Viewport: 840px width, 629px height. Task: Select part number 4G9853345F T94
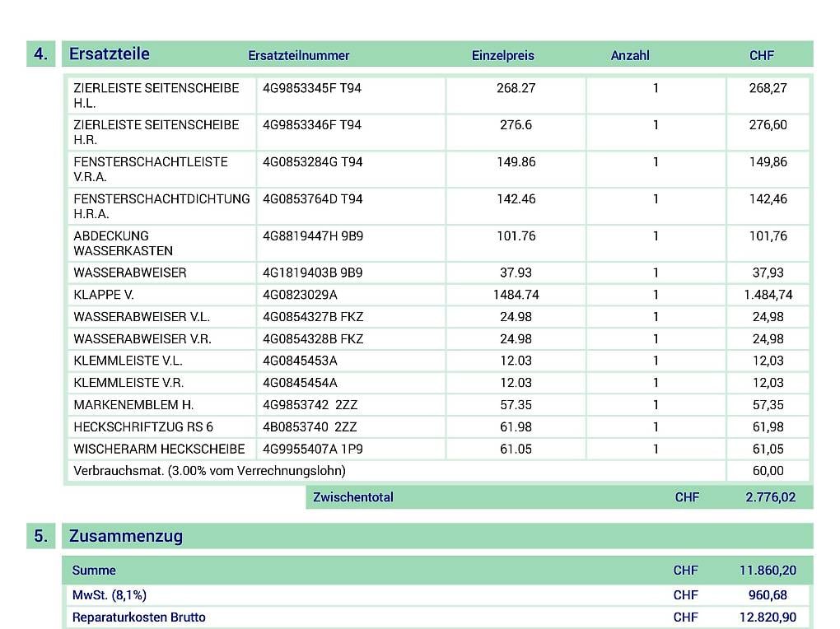tap(312, 88)
